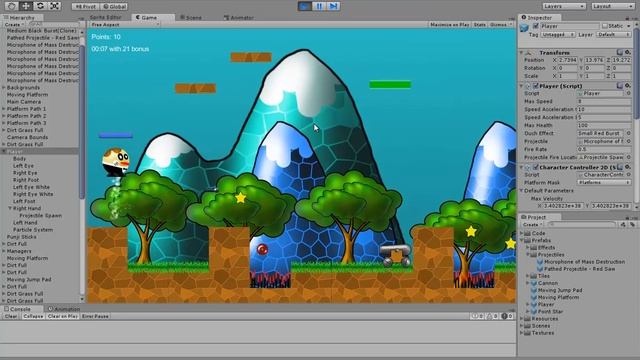Screen dimensions: 640x360
Task: Select the Rotate tool in toolbar
Action: [40, 6]
